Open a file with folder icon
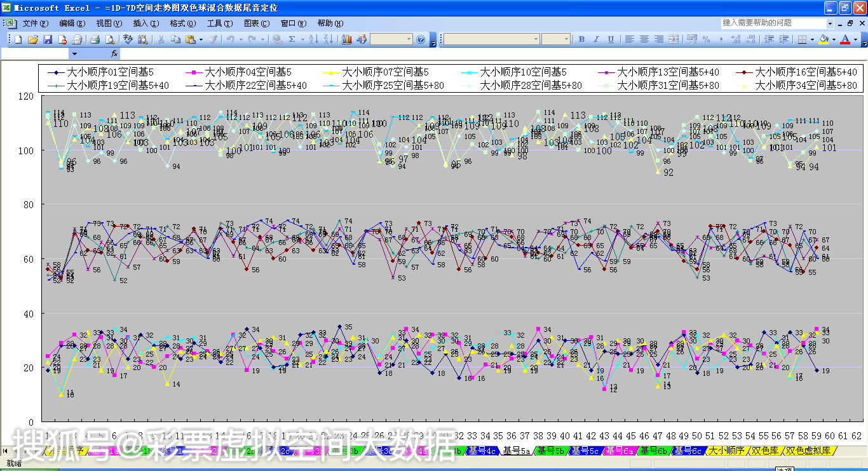 point(33,39)
